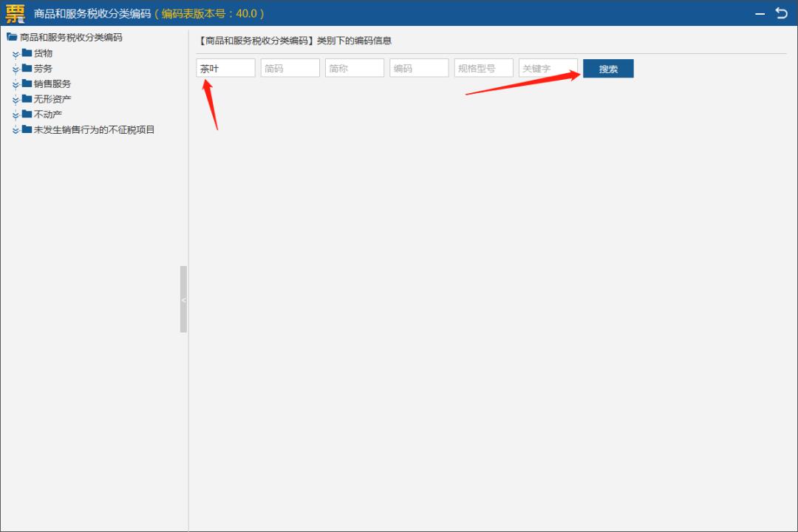The height and width of the screenshot is (532, 798).
Task: Click the 搜索 search button
Action: pyautogui.click(x=608, y=68)
